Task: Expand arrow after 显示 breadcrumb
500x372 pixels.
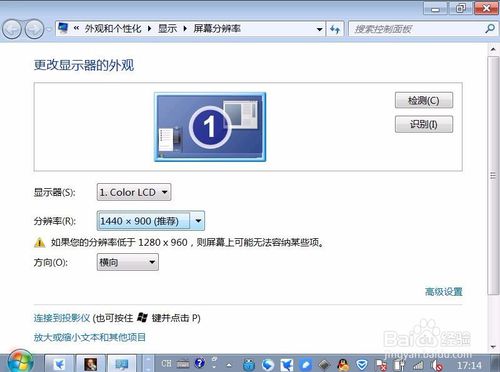Action: point(185,29)
